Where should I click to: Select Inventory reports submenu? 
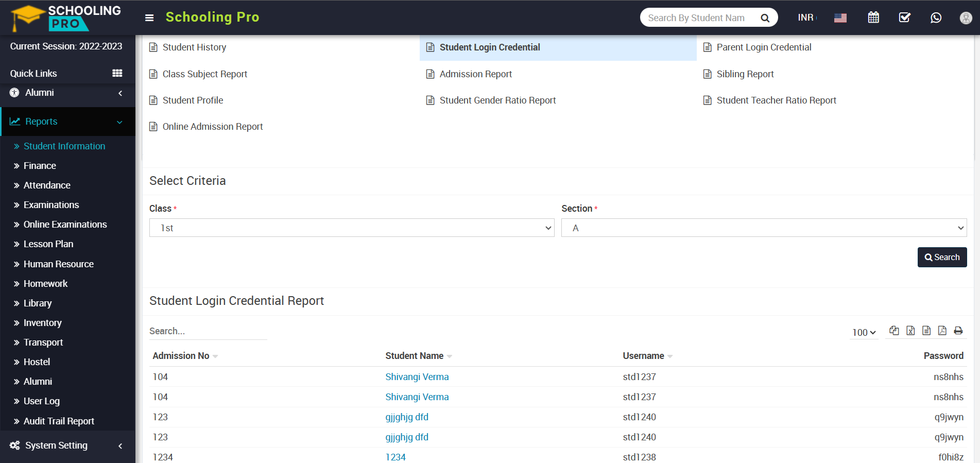42,323
